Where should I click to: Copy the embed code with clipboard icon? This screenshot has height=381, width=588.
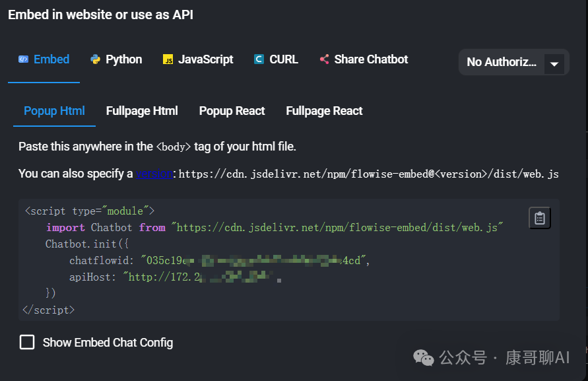(x=540, y=218)
